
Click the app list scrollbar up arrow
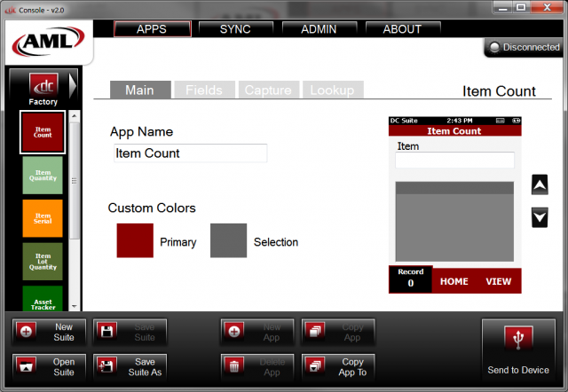(x=75, y=116)
